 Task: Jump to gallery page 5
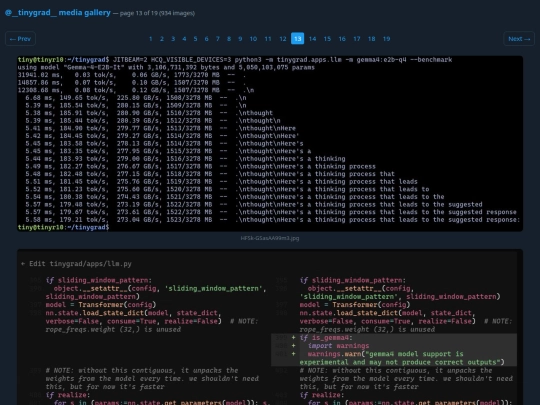tap(195, 39)
